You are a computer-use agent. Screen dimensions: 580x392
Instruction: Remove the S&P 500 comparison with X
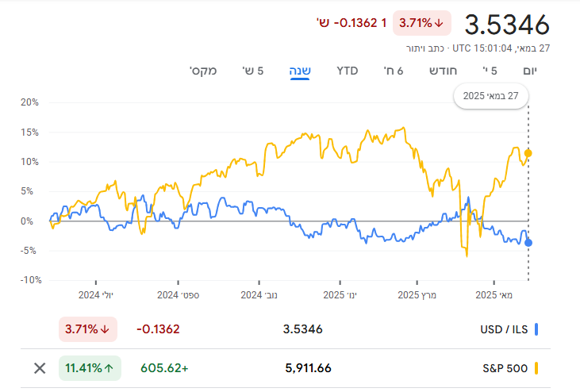click(x=40, y=368)
